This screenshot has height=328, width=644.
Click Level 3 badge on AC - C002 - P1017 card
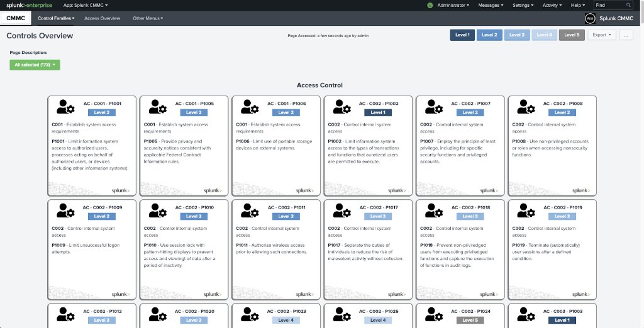[x=378, y=216]
